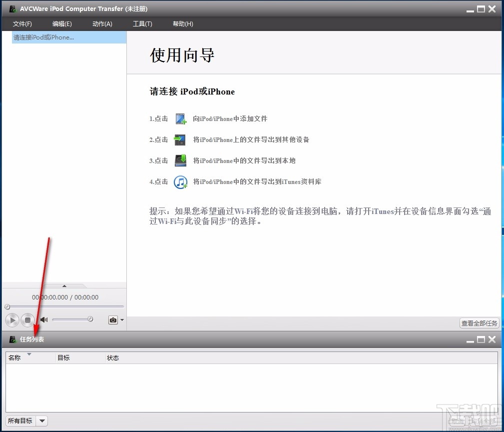Image resolution: width=504 pixels, height=432 pixels.
Task: Click the export to iTunes library icon
Action: (x=180, y=181)
